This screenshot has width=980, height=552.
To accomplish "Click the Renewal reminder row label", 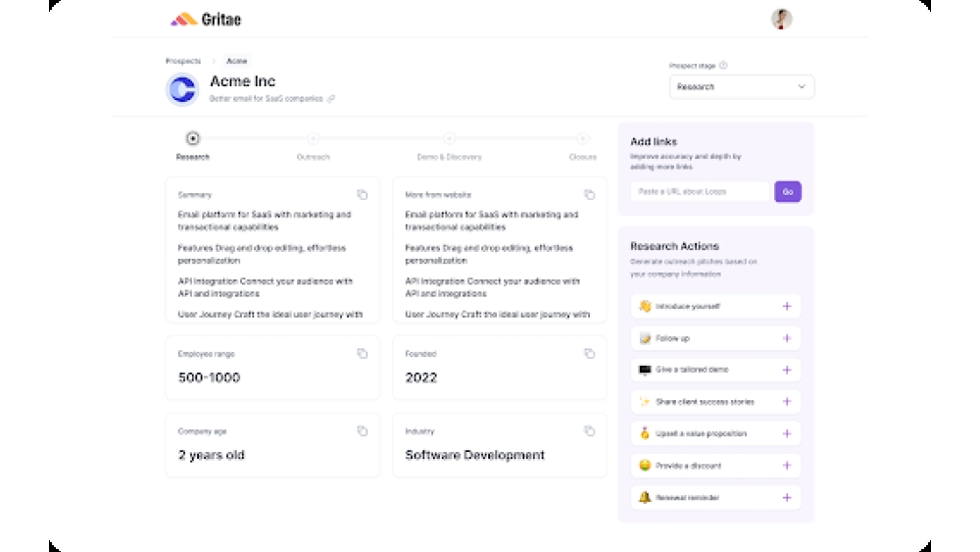I will [688, 498].
